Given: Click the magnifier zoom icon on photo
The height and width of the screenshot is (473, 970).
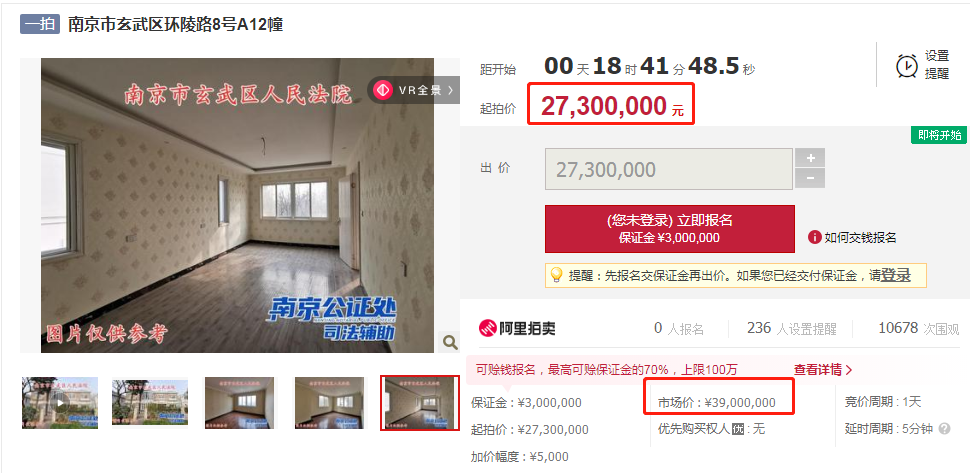Looking at the screenshot, I should pos(450,342).
